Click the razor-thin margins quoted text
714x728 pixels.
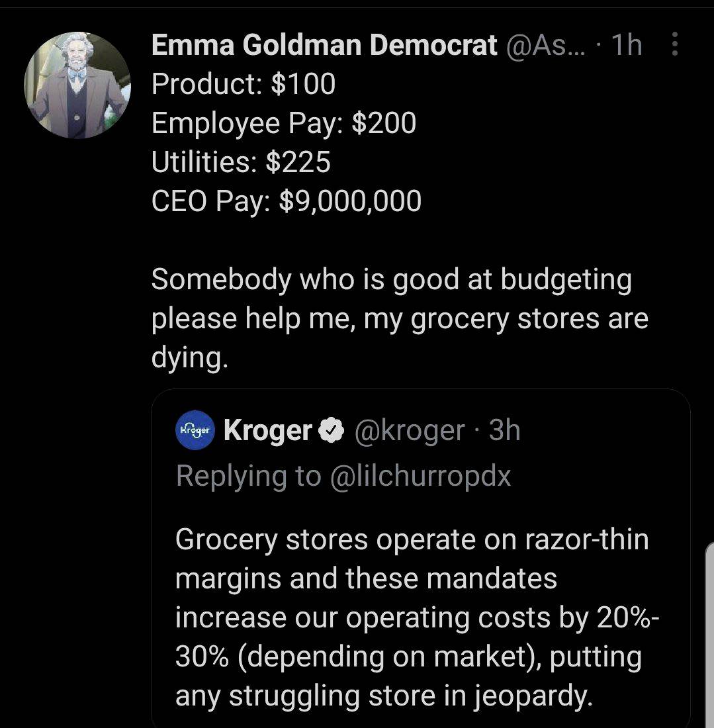click(x=410, y=615)
